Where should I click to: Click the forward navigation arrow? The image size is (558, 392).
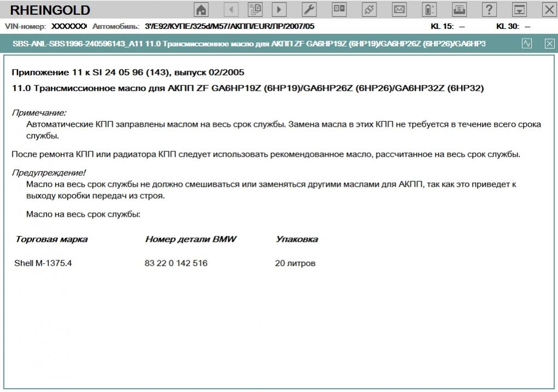coord(279,9)
